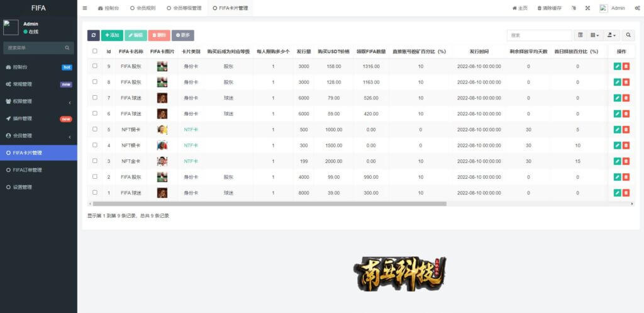Click the language switch icon in the top bar
Image resolution: width=644 pixels, height=313 pixels.
[574, 8]
